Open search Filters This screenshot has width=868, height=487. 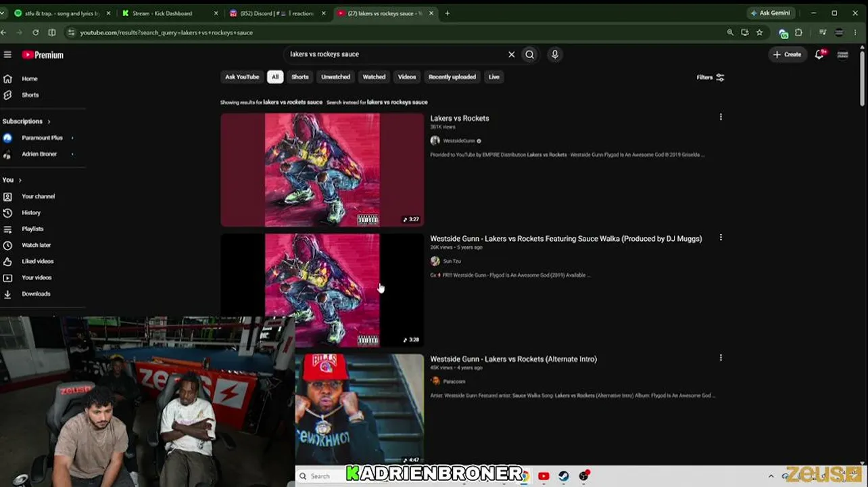(x=710, y=77)
